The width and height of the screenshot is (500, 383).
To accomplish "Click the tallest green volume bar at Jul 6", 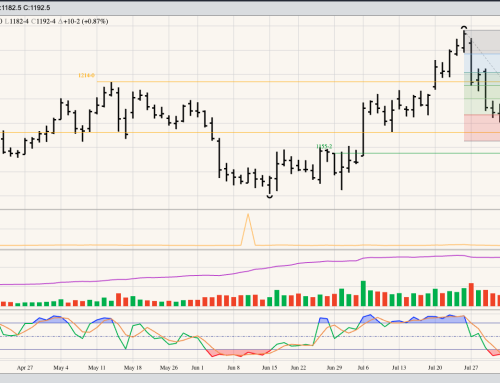I will coord(363,294).
